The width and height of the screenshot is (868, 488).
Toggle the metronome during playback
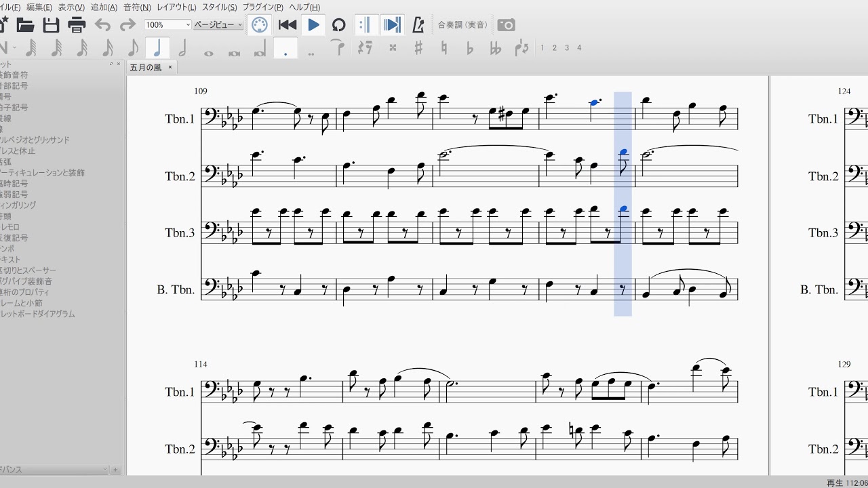coord(418,25)
